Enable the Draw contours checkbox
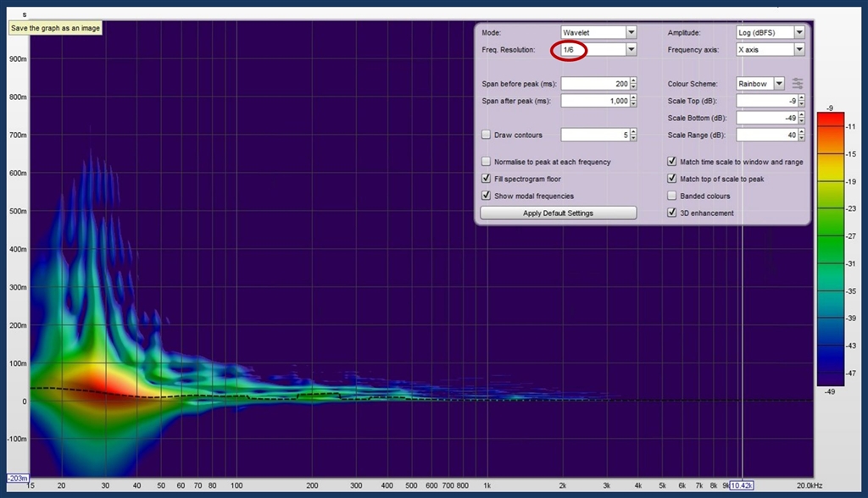The width and height of the screenshot is (868, 498). (x=486, y=135)
